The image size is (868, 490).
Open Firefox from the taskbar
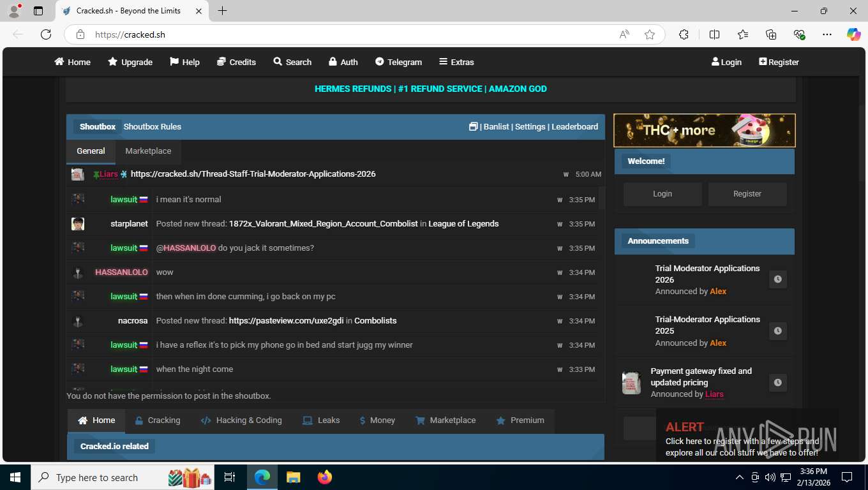click(325, 477)
